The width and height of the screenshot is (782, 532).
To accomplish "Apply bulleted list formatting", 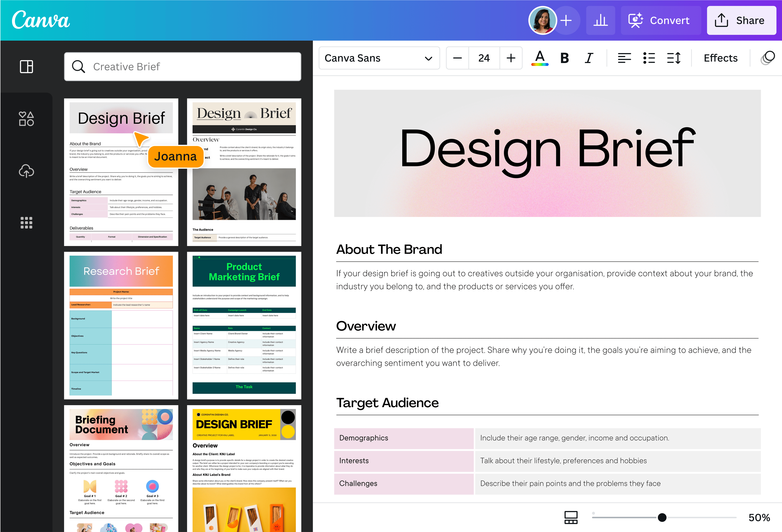I will click(x=649, y=58).
